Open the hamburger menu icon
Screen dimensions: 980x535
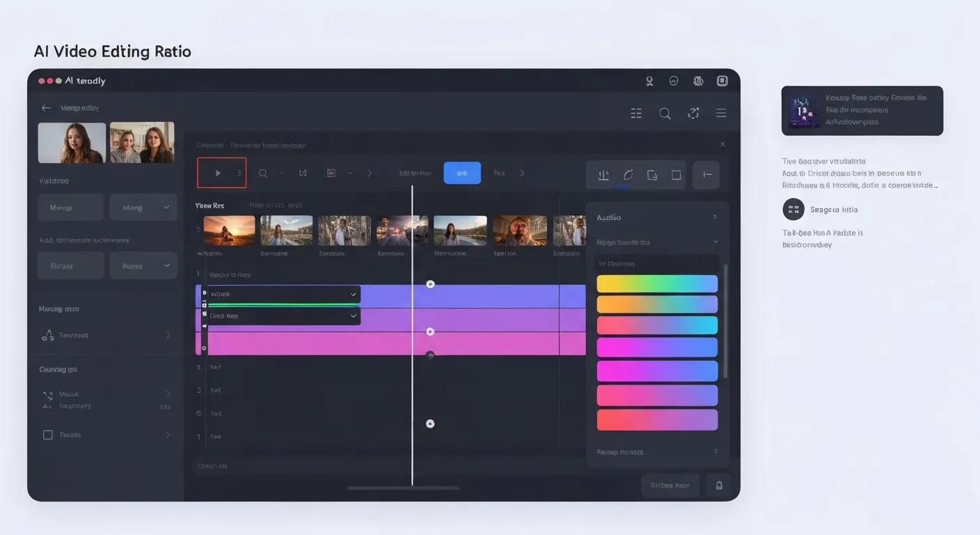coord(721,114)
